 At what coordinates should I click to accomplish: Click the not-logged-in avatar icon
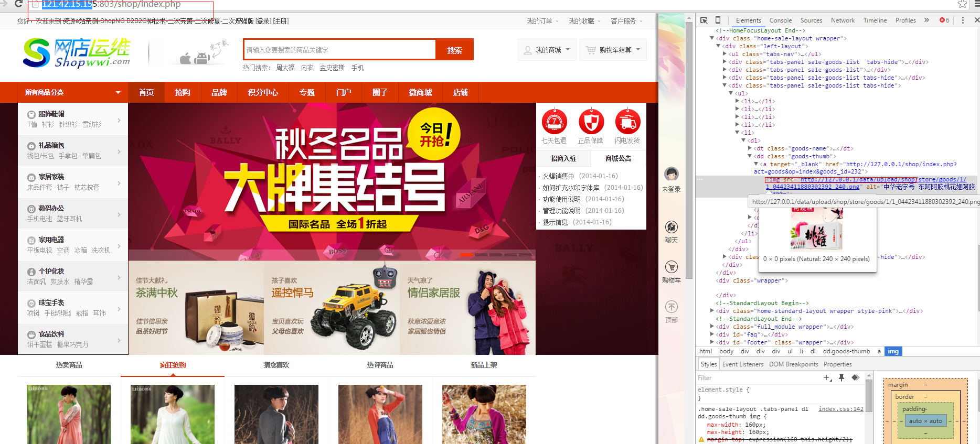[x=671, y=174]
